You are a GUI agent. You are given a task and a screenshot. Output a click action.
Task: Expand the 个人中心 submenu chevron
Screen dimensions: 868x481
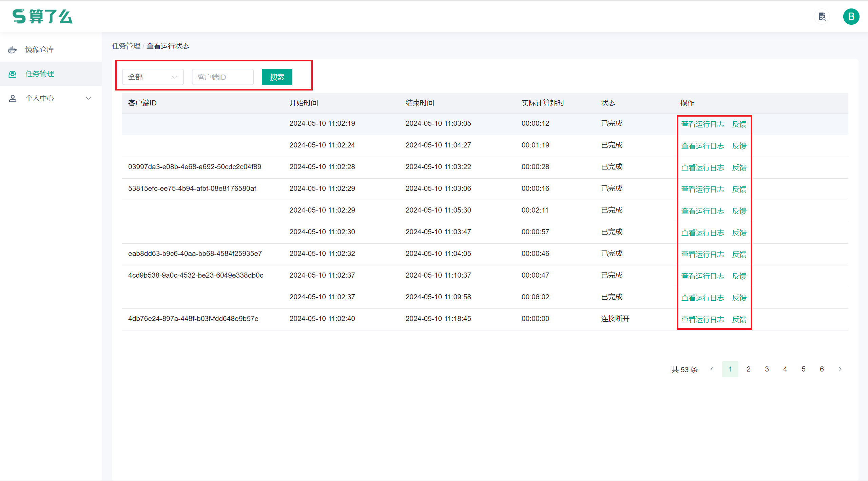point(89,98)
